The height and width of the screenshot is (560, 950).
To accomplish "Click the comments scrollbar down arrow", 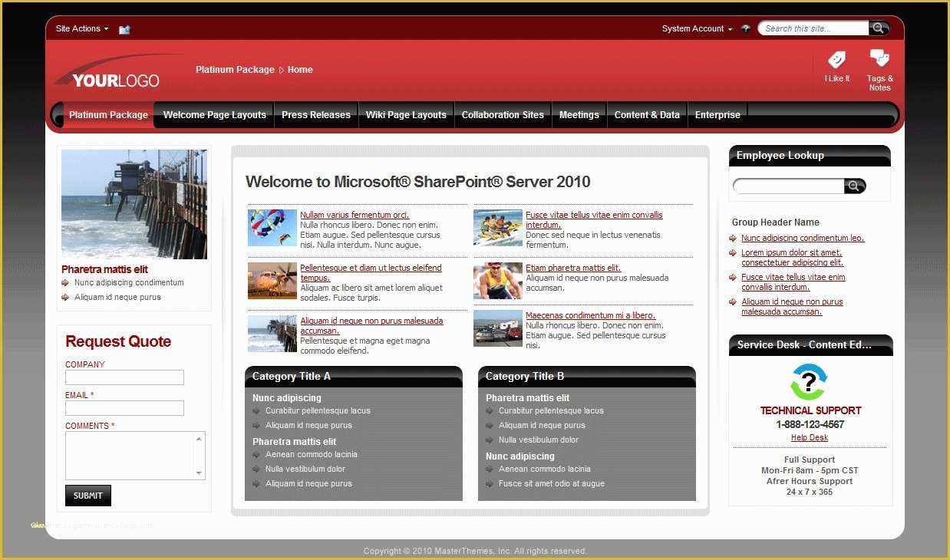I will [x=200, y=473].
